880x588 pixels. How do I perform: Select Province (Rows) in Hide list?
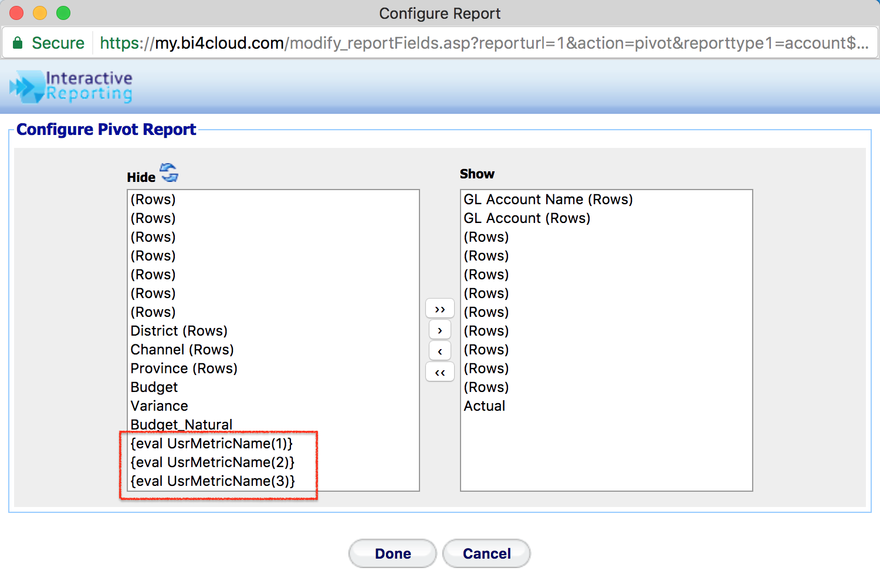pos(273,369)
